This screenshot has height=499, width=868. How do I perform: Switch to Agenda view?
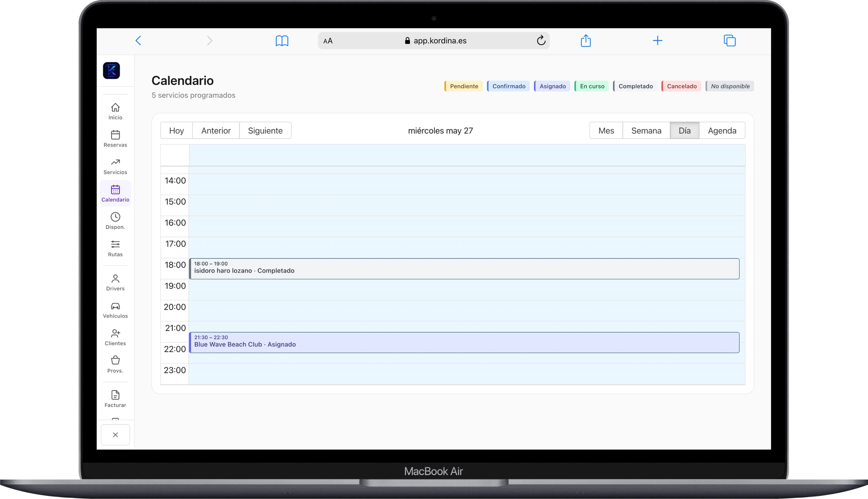pyautogui.click(x=722, y=131)
